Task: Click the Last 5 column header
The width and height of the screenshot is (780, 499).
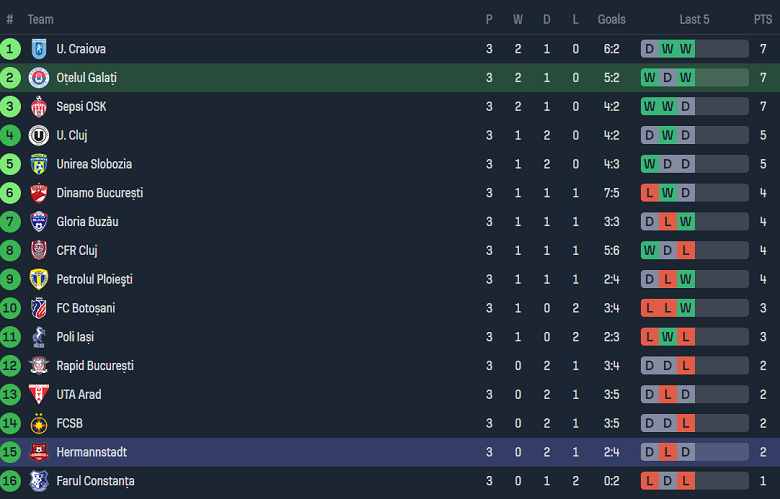Action: [x=694, y=19]
